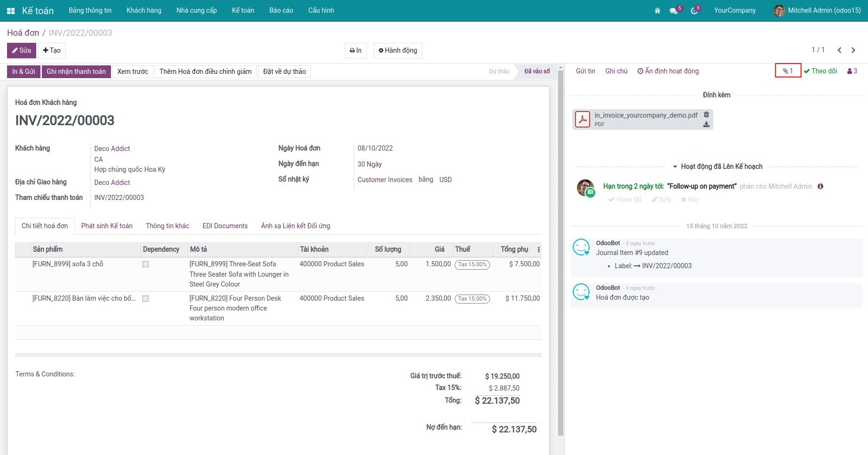Download the PDF attachment

706,125
